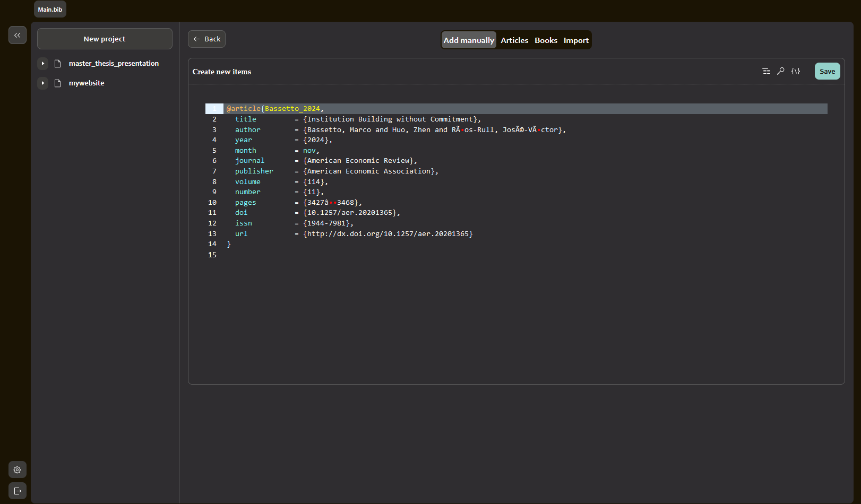Click the braces LaTeX escape icon
Image resolution: width=861 pixels, height=504 pixels.
796,71
